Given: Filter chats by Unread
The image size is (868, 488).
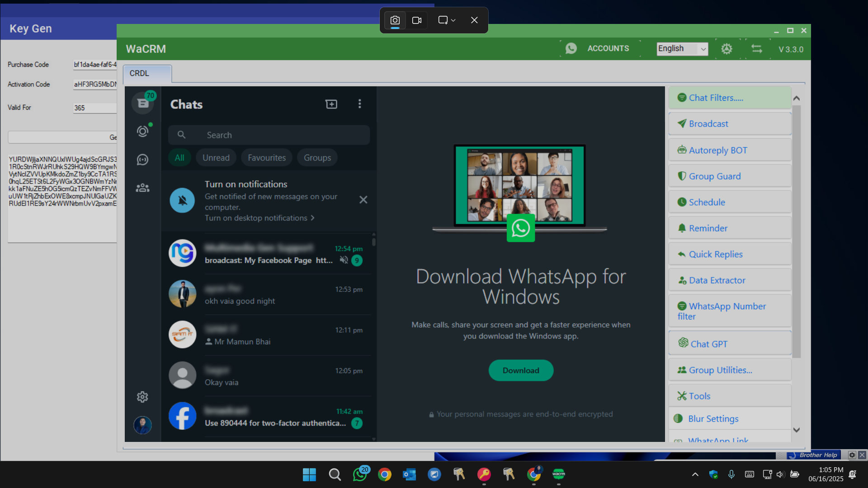Looking at the screenshot, I should coord(216,158).
